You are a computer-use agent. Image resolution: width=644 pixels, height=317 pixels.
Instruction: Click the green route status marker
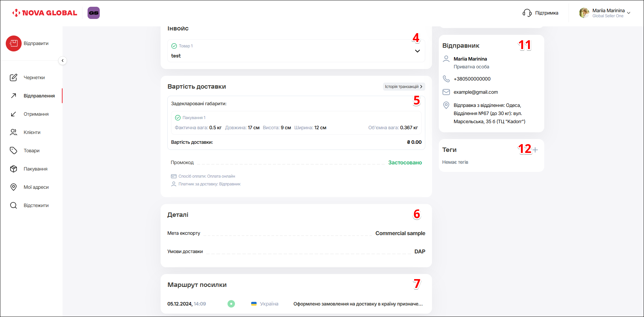coord(231,304)
